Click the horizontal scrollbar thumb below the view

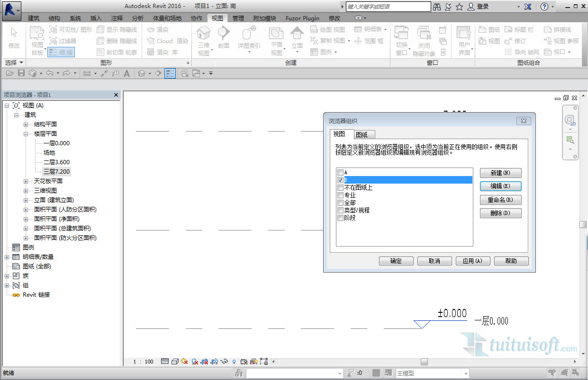(x=424, y=362)
